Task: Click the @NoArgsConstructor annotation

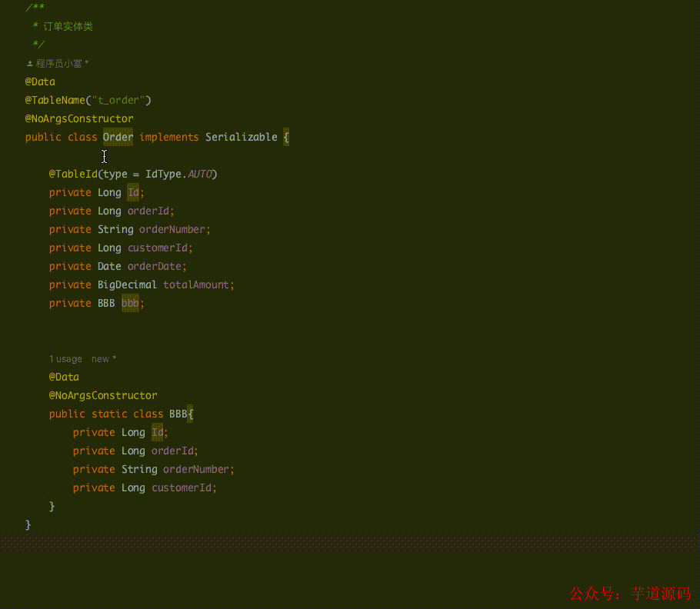Action: click(79, 118)
